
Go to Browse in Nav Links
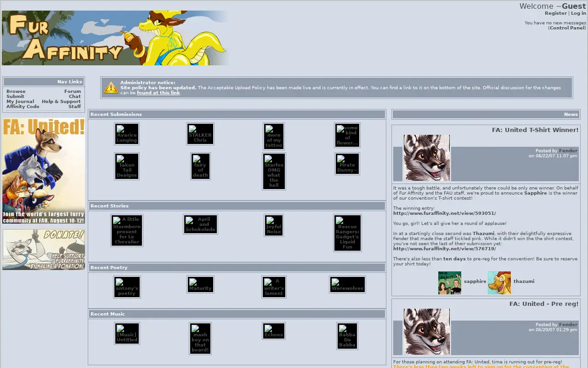[16, 92]
